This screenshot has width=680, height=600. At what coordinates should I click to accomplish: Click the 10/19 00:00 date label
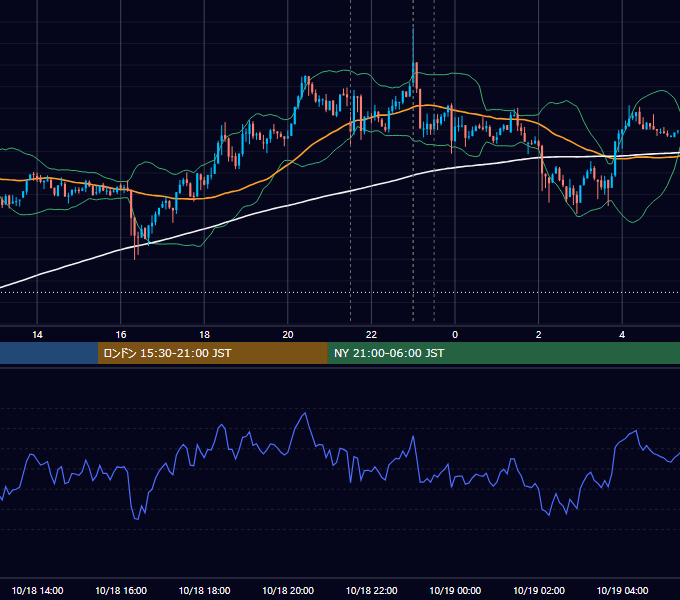click(455, 590)
